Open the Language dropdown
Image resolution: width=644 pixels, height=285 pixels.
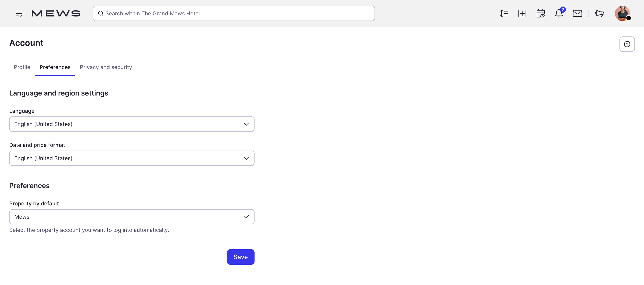132,124
